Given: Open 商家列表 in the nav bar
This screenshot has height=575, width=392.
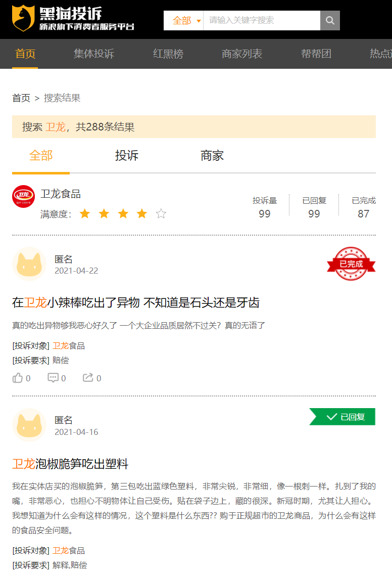Looking at the screenshot, I should point(242,54).
